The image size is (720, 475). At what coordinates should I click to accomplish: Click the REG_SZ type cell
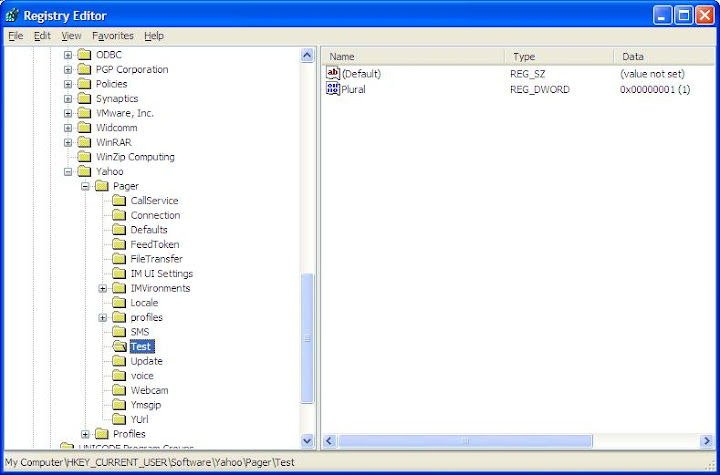tap(528, 74)
